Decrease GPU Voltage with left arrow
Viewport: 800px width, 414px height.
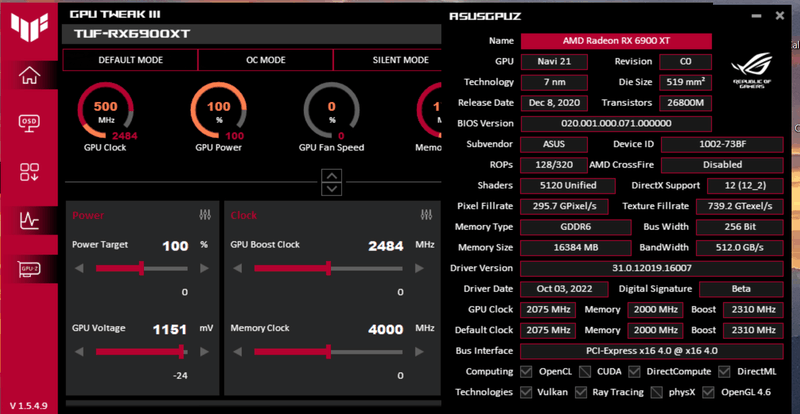79,352
